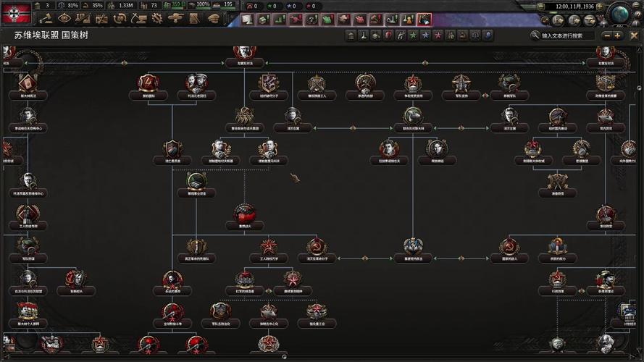Click the manpower 1.33M indicator
The height and width of the screenshot is (362, 644).
click(x=120, y=5)
